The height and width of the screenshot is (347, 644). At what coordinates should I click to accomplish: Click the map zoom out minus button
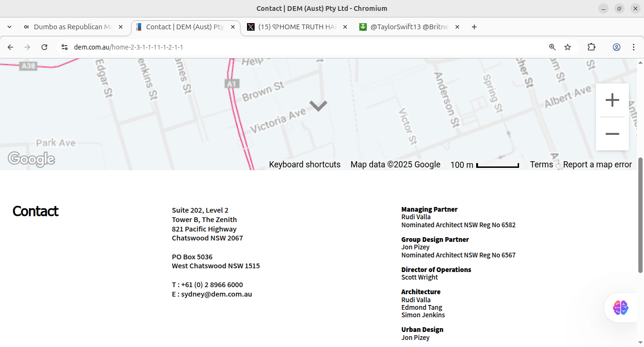pos(612,134)
